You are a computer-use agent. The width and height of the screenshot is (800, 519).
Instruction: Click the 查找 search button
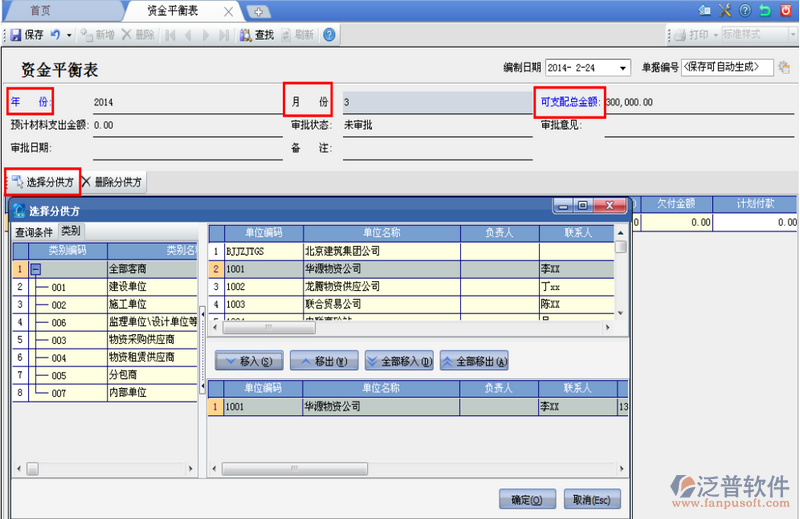pos(257,35)
